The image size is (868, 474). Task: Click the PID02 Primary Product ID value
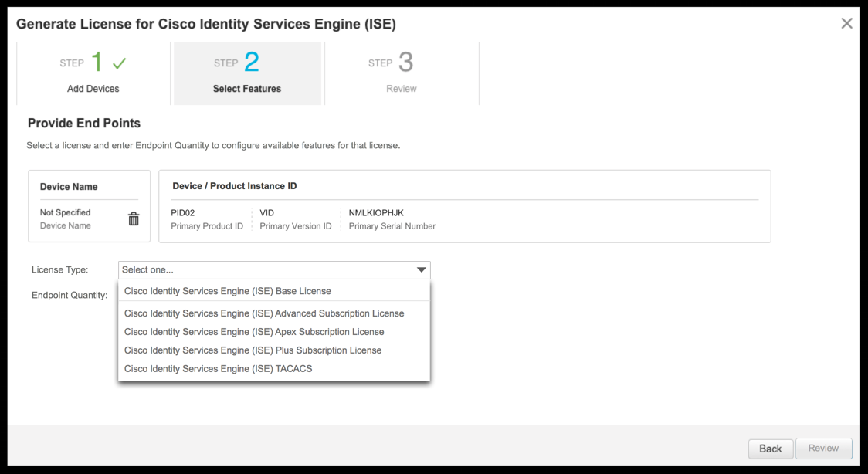(x=183, y=212)
